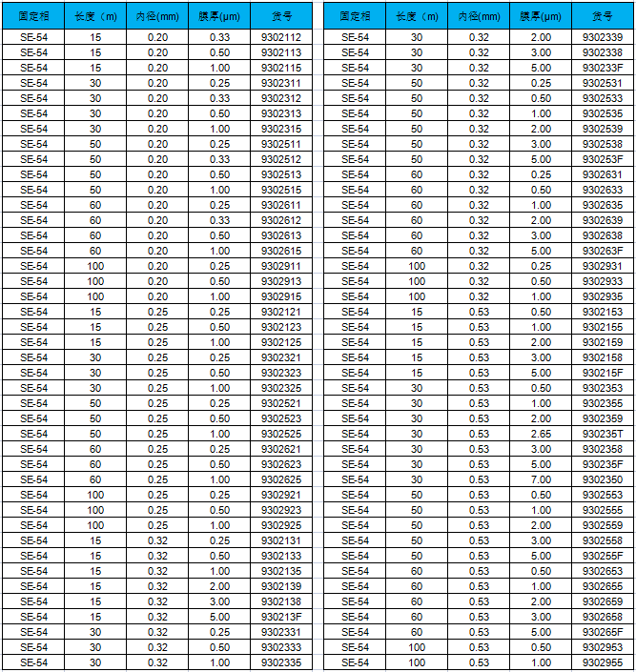Select product number 9302915

pos(280,296)
